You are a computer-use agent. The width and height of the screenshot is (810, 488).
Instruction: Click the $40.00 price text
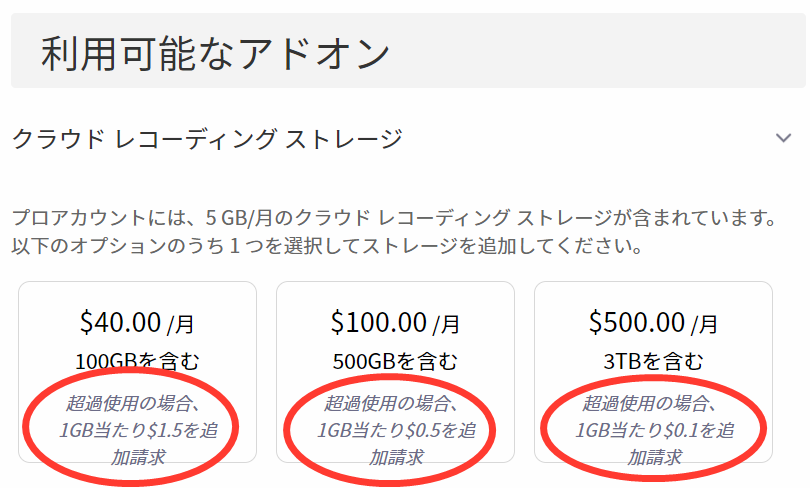tap(119, 322)
